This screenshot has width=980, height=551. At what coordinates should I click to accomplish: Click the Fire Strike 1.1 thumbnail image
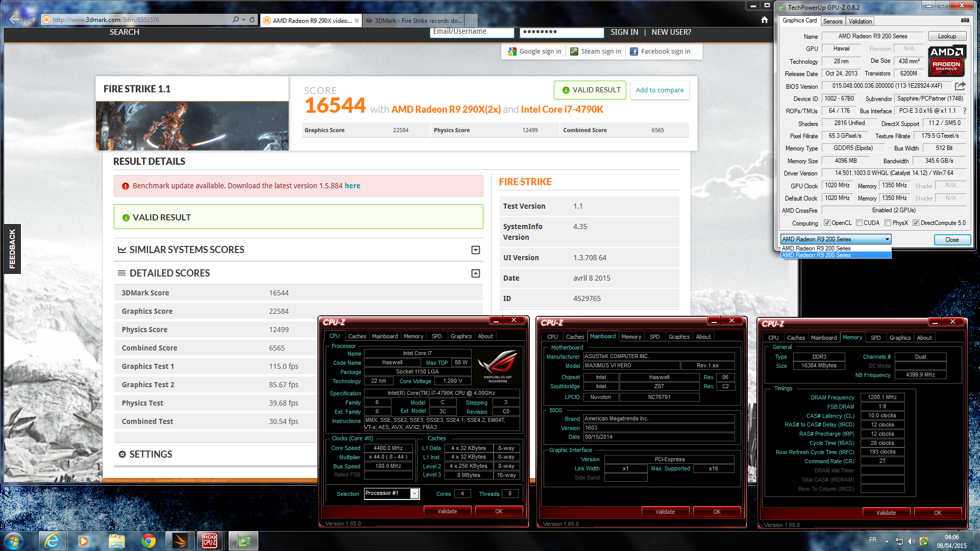[192, 126]
